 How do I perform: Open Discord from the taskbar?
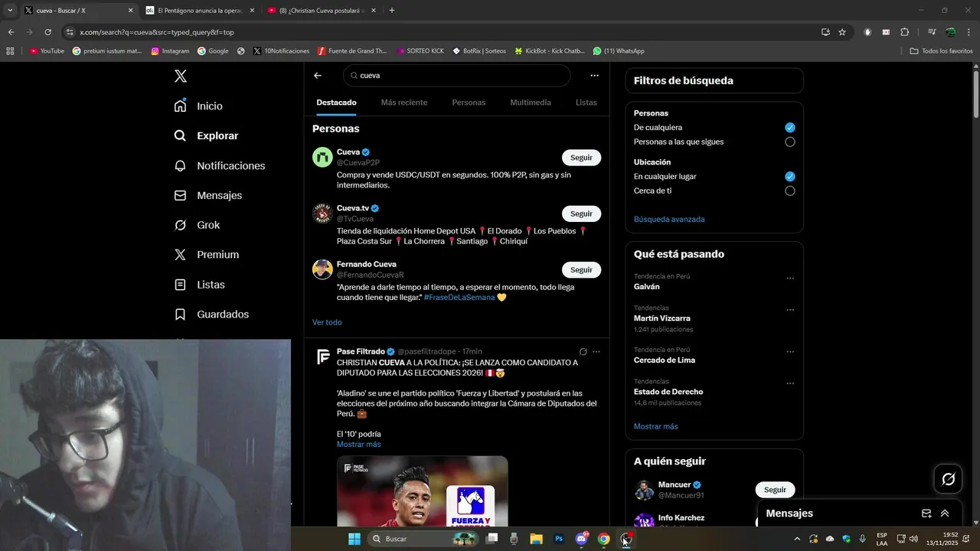(x=581, y=539)
